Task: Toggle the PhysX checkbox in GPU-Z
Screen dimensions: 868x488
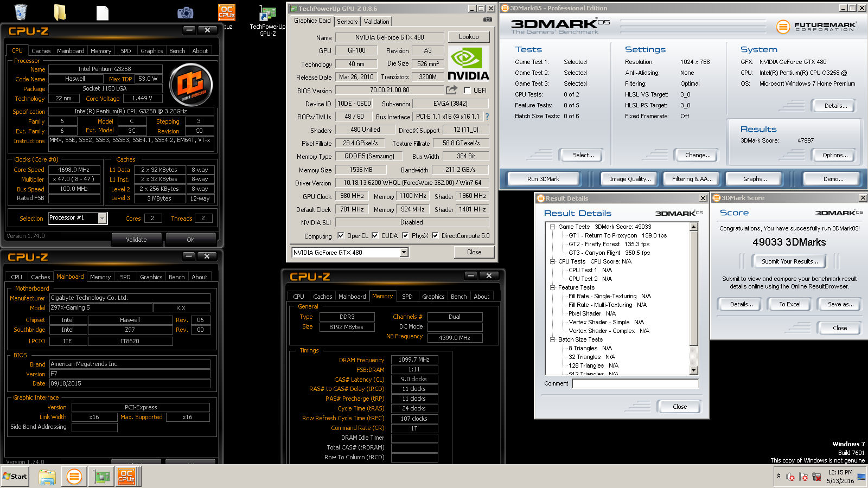Action: coord(405,235)
